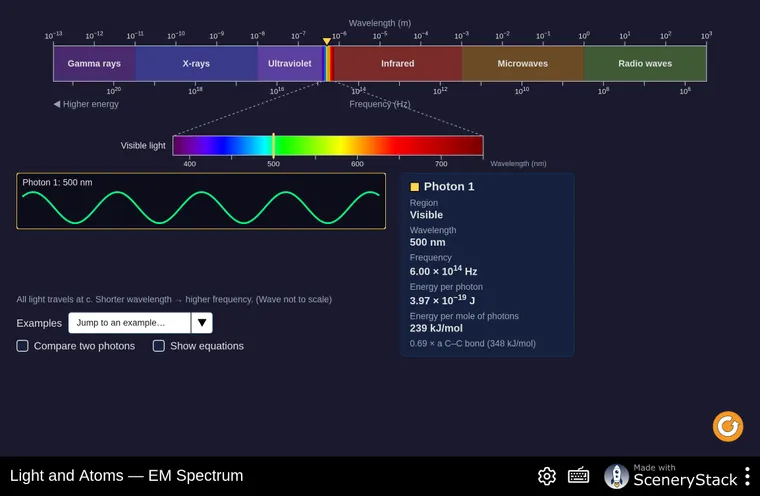
Task: Click the '0.69 × a C–C bond' note
Action: [473, 343]
